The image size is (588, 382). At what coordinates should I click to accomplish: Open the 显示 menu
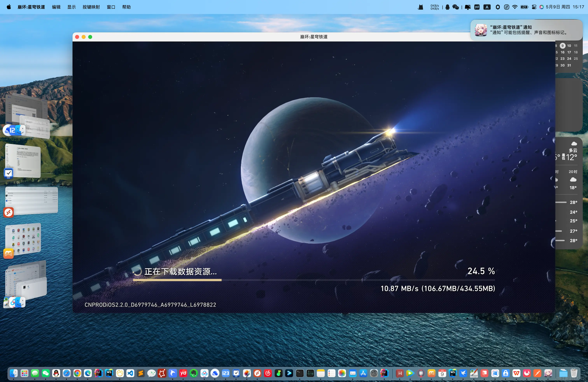71,7
